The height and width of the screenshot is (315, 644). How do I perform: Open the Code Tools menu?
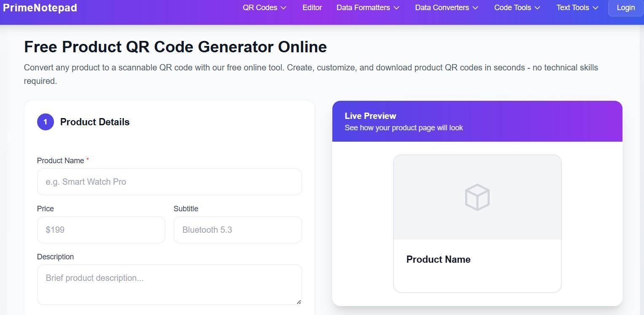[517, 8]
